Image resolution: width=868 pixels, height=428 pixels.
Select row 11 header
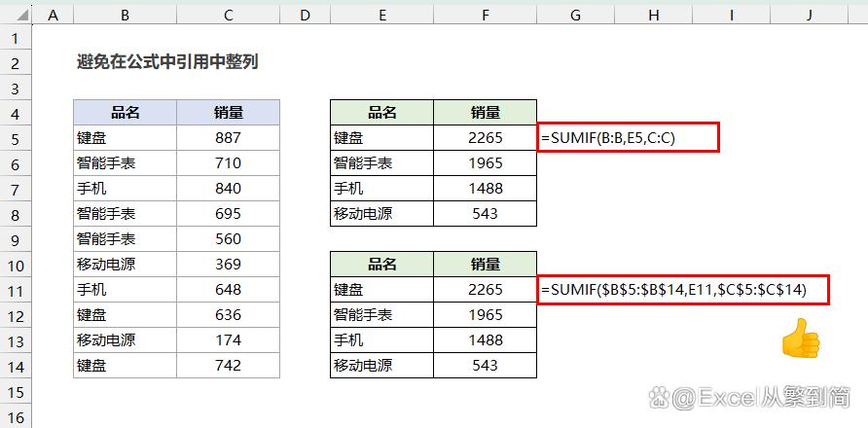click(17, 290)
